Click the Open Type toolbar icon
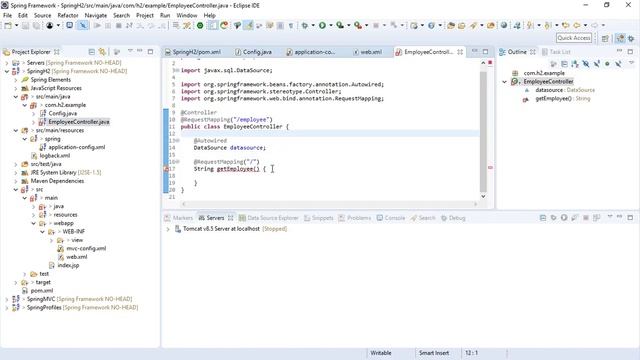This screenshot has width=640, height=360. (451, 25)
